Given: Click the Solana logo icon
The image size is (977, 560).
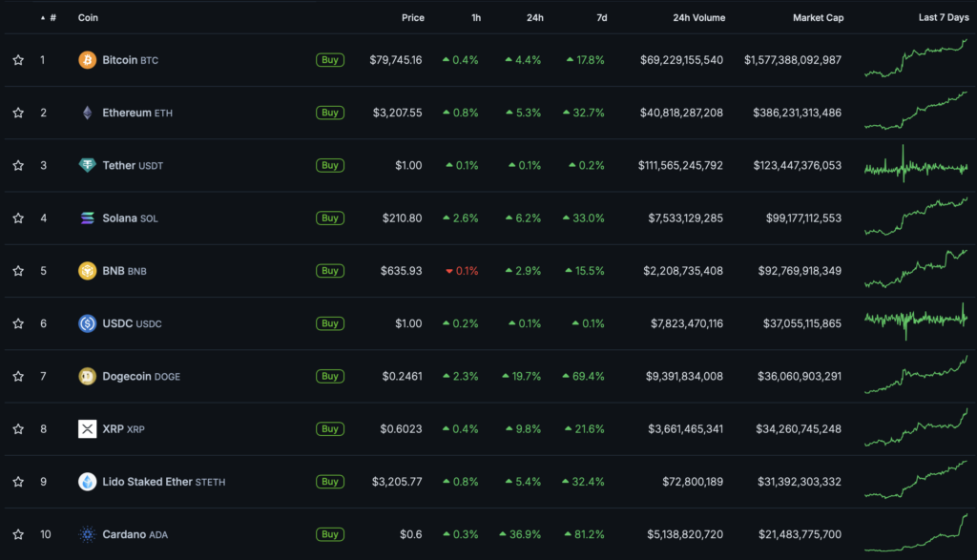Looking at the screenshot, I should point(87,218).
